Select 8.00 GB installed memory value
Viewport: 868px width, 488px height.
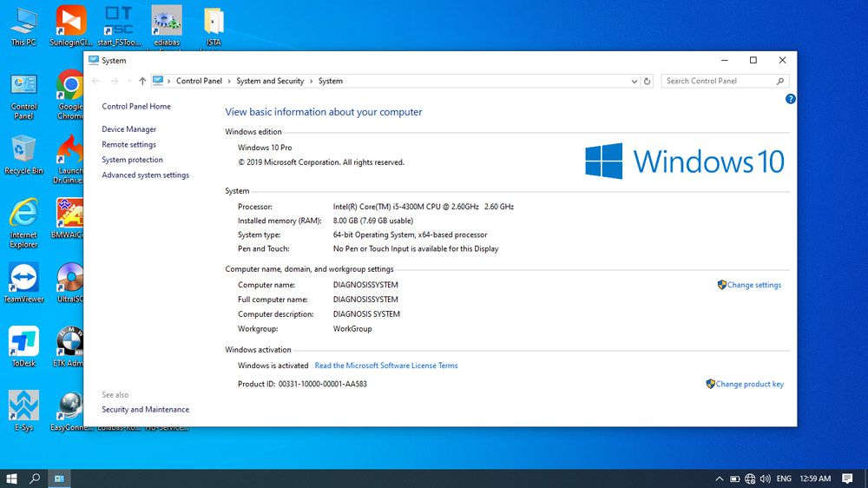[x=373, y=221]
